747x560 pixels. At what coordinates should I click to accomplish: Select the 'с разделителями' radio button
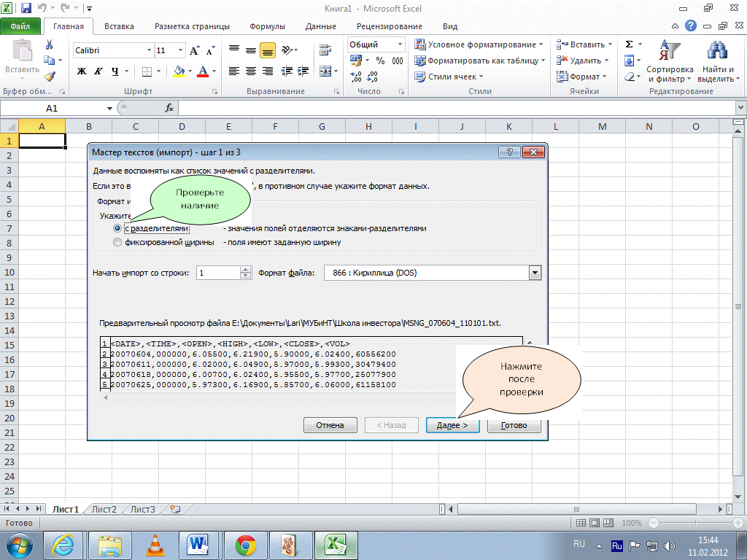click(x=117, y=228)
